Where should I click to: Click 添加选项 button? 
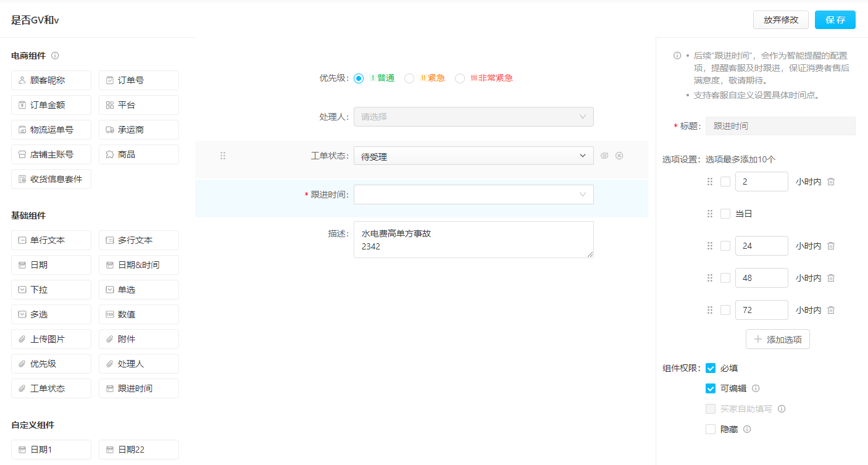[x=778, y=339]
